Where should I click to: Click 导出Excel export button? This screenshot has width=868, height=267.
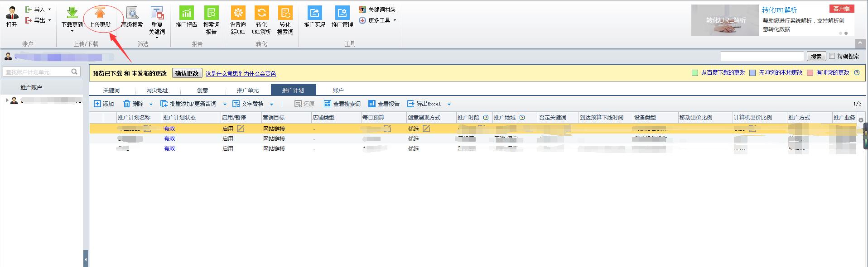(x=424, y=104)
